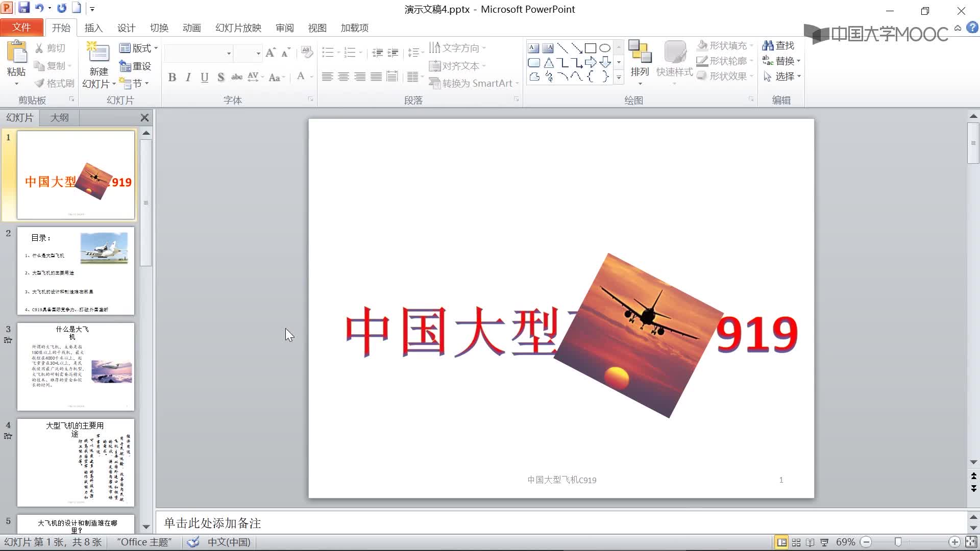Click the Undo arrow icon
Viewport: 980px width, 551px height.
[x=39, y=8]
